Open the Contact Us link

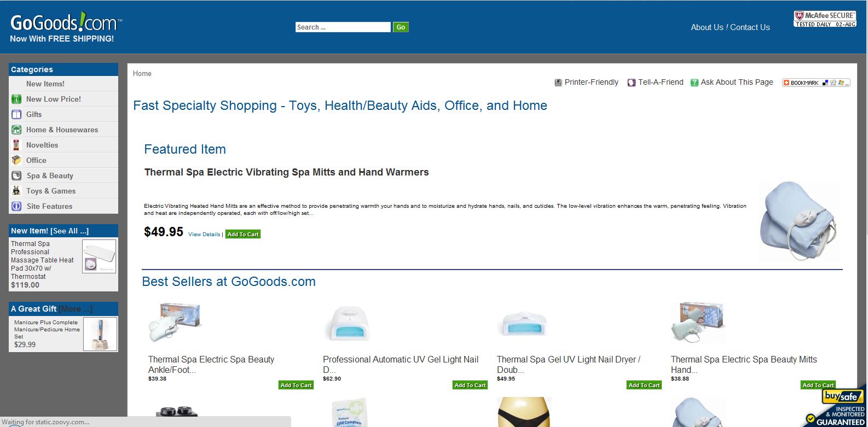point(750,27)
